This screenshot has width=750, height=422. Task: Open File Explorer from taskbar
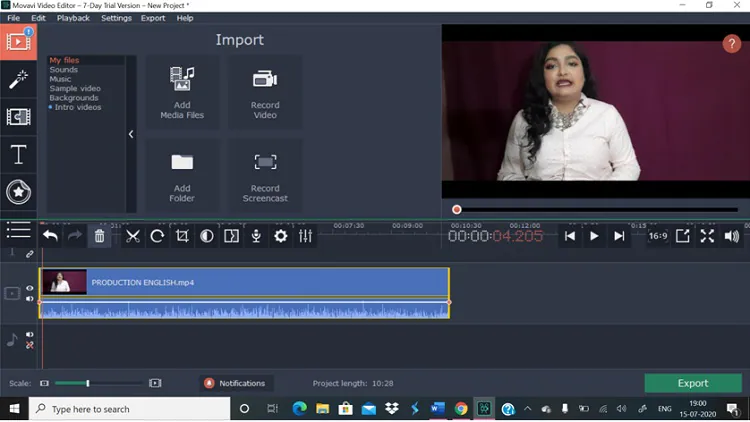pos(322,409)
